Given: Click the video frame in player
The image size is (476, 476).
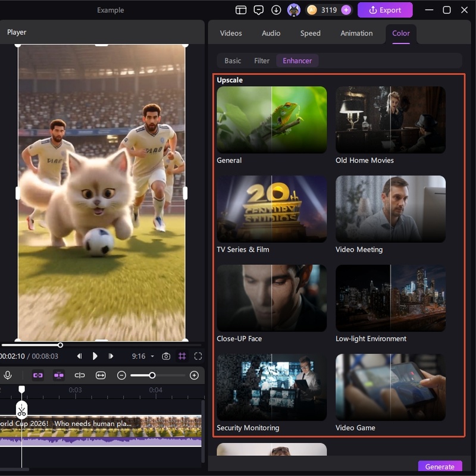Looking at the screenshot, I should coord(101,192).
